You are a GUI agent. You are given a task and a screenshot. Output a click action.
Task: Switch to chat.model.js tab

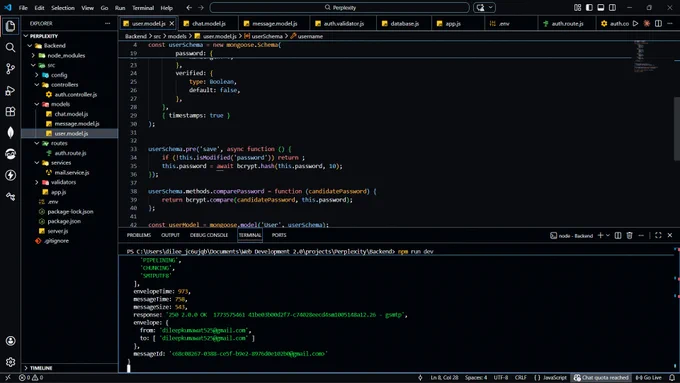[208, 23]
